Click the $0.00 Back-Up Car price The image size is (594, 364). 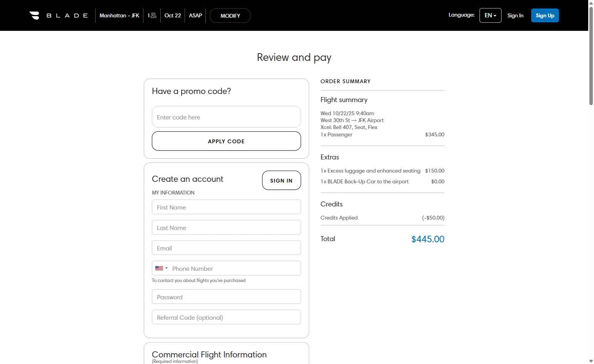[438, 181]
